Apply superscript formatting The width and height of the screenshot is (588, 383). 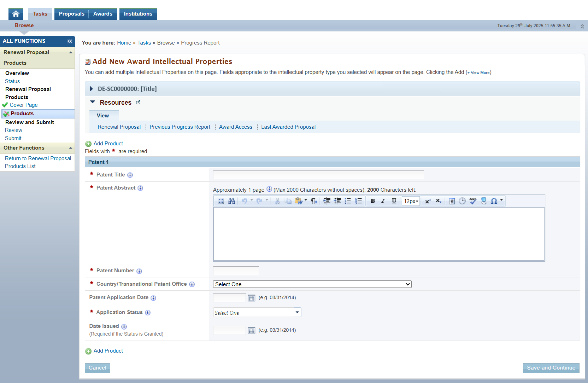(428, 201)
